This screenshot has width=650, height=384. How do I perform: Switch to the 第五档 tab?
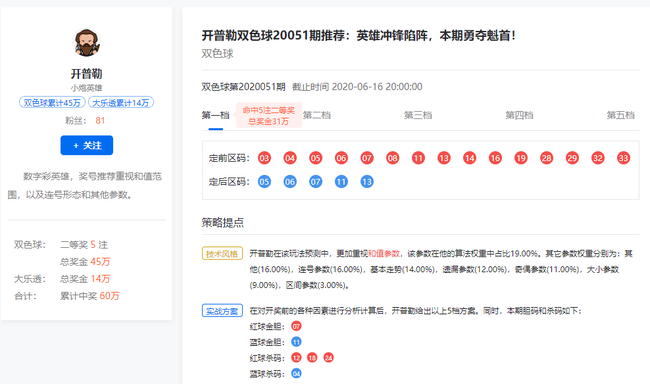coord(621,115)
